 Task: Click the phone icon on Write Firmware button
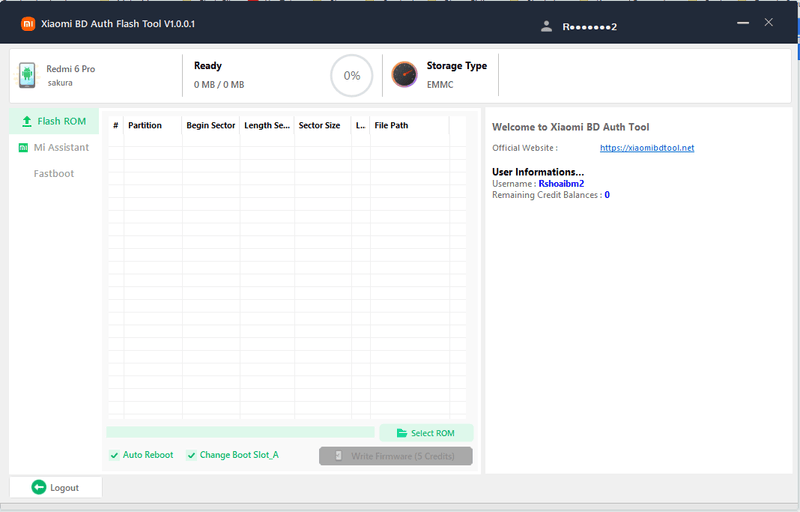(339, 456)
